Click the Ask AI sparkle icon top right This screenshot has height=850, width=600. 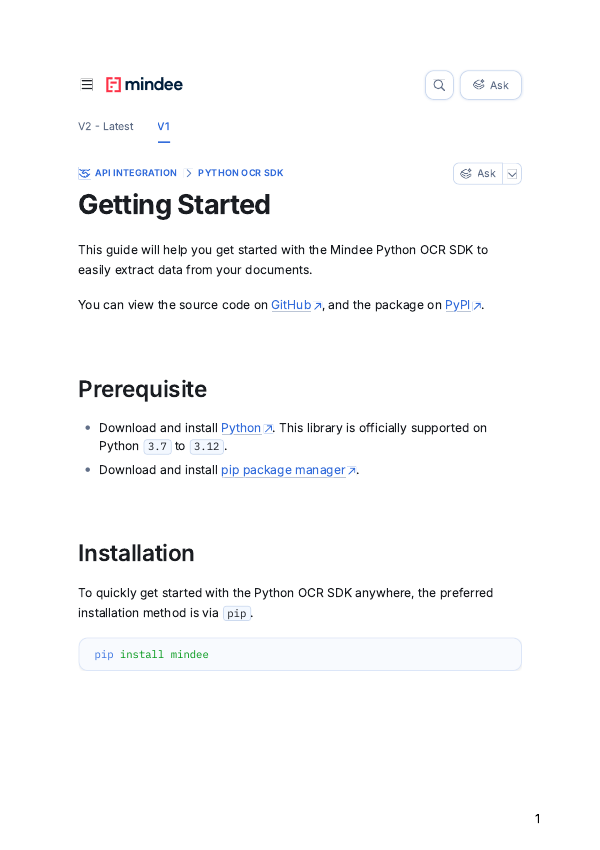point(480,85)
